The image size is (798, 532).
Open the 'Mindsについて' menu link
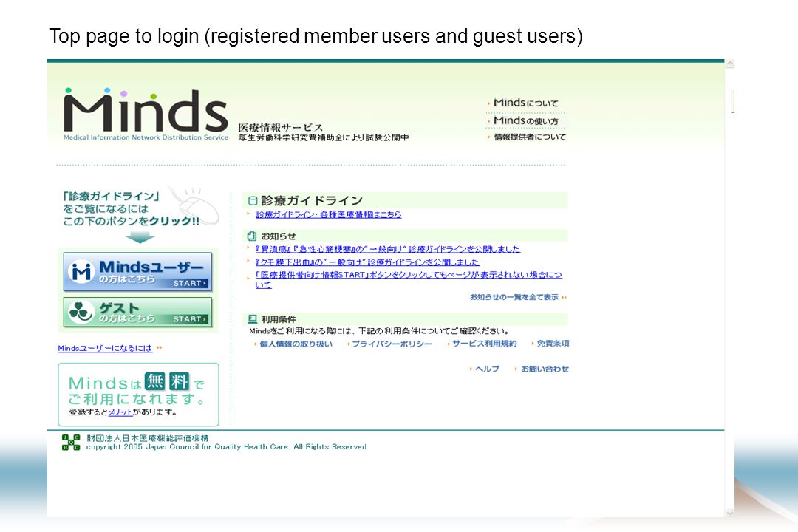(526, 103)
